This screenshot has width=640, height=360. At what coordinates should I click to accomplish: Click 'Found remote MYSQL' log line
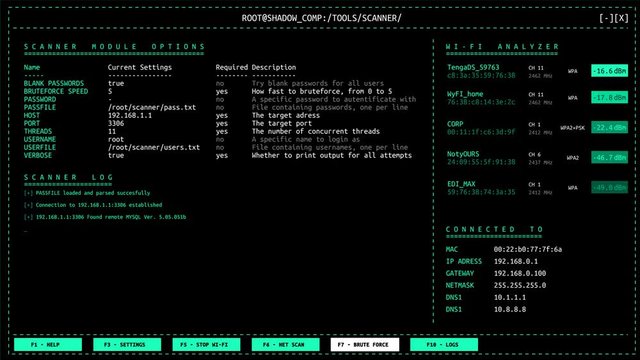(x=104, y=217)
